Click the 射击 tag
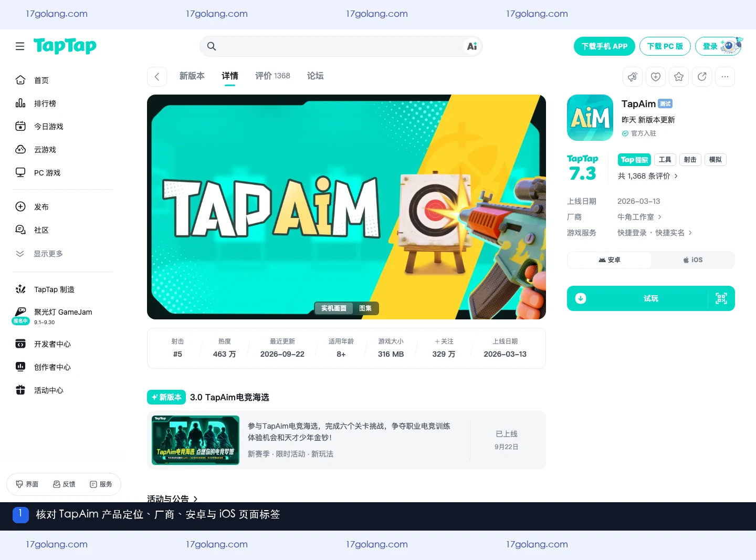 point(690,160)
